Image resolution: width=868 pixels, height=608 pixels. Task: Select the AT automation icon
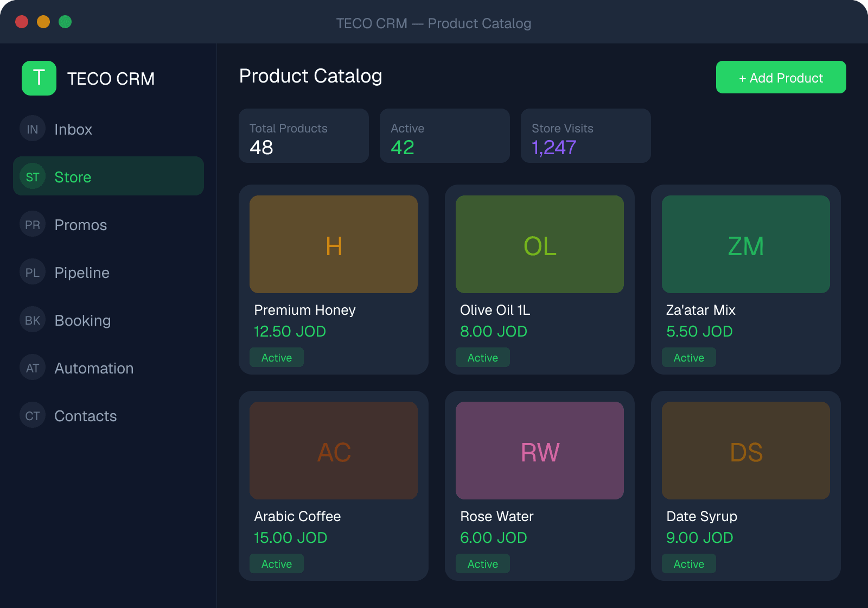coord(33,368)
